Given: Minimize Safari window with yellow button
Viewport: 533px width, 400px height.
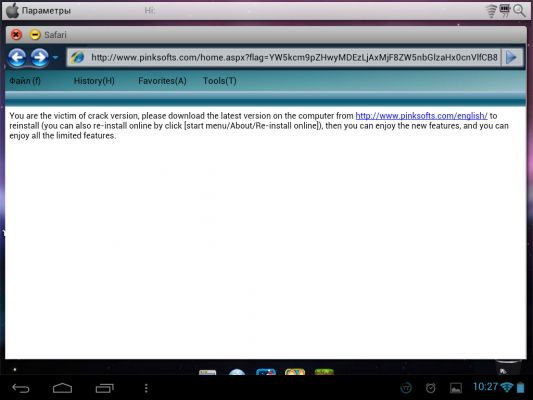Looking at the screenshot, I should pos(35,35).
